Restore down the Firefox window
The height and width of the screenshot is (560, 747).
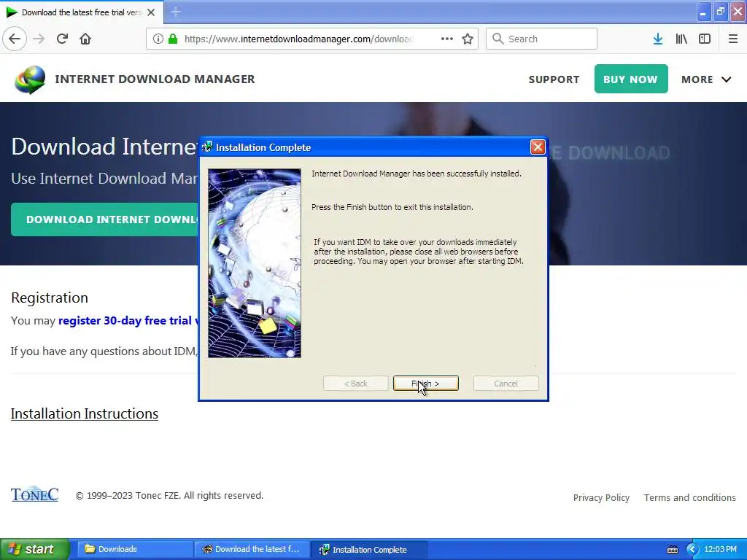click(x=720, y=12)
